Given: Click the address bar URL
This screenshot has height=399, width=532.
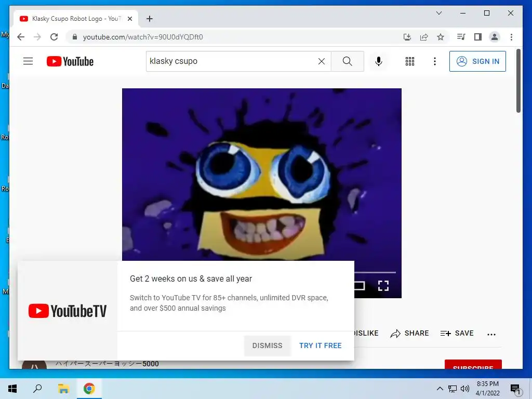Looking at the screenshot, I should pos(143,37).
